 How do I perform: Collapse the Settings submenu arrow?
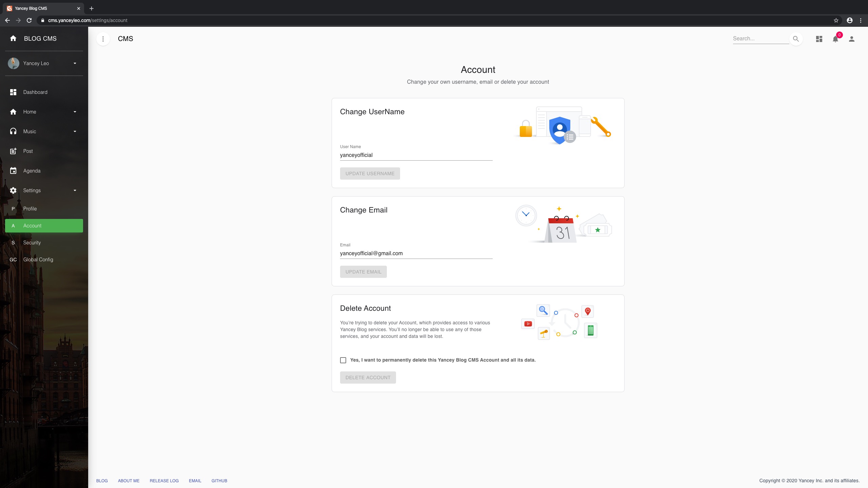[75, 190]
